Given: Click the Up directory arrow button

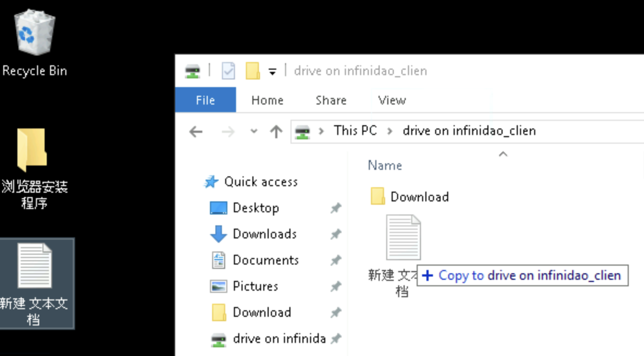Looking at the screenshot, I should 276,131.
